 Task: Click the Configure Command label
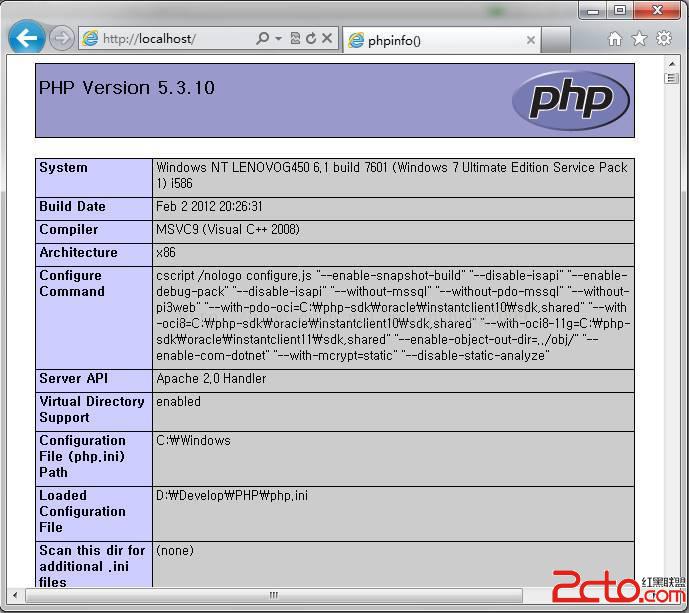(72, 283)
